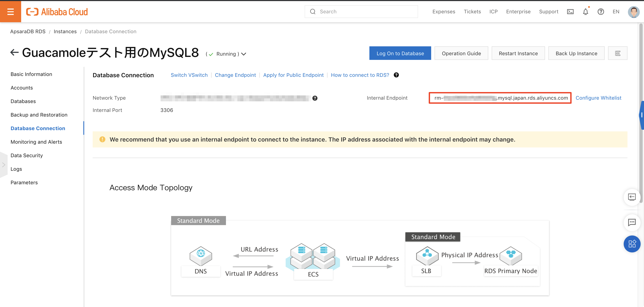Image resolution: width=644 pixels, height=307 pixels.
Task: Open Monitoring and Alerts
Action: pos(36,142)
